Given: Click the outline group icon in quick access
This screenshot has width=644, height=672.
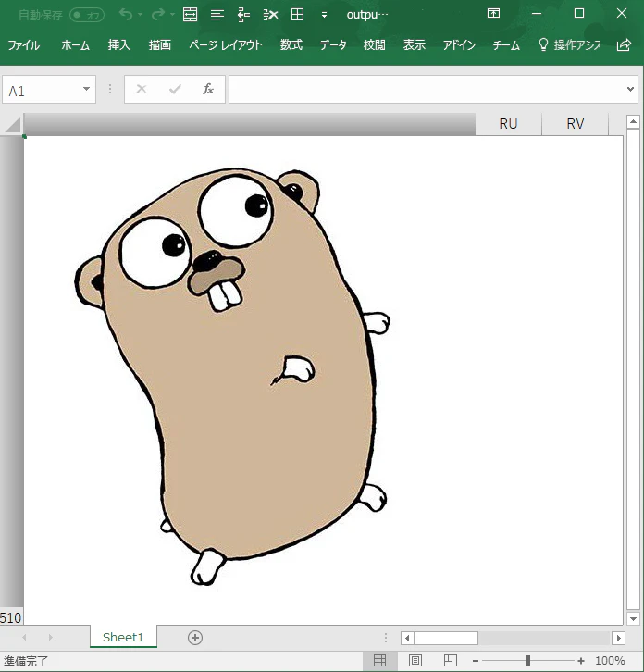Looking at the screenshot, I should click(243, 15).
